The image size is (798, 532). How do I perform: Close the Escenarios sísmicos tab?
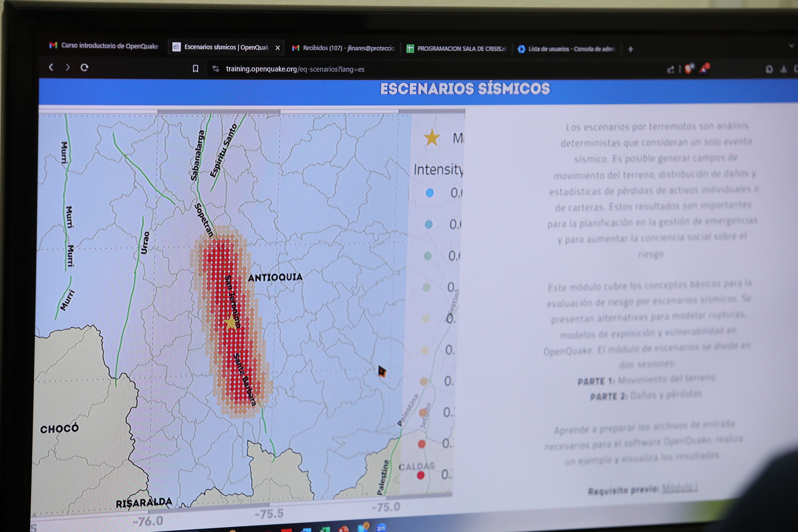click(x=278, y=48)
